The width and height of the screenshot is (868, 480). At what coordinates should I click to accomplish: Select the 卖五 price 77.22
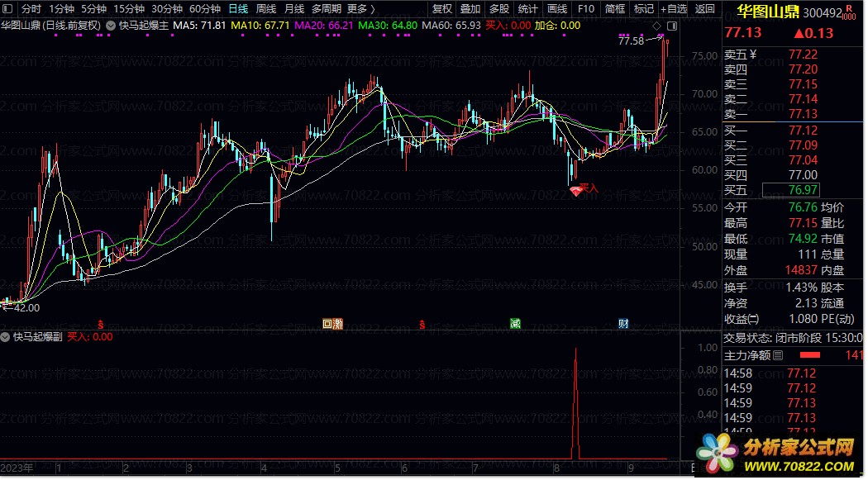coord(804,55)
